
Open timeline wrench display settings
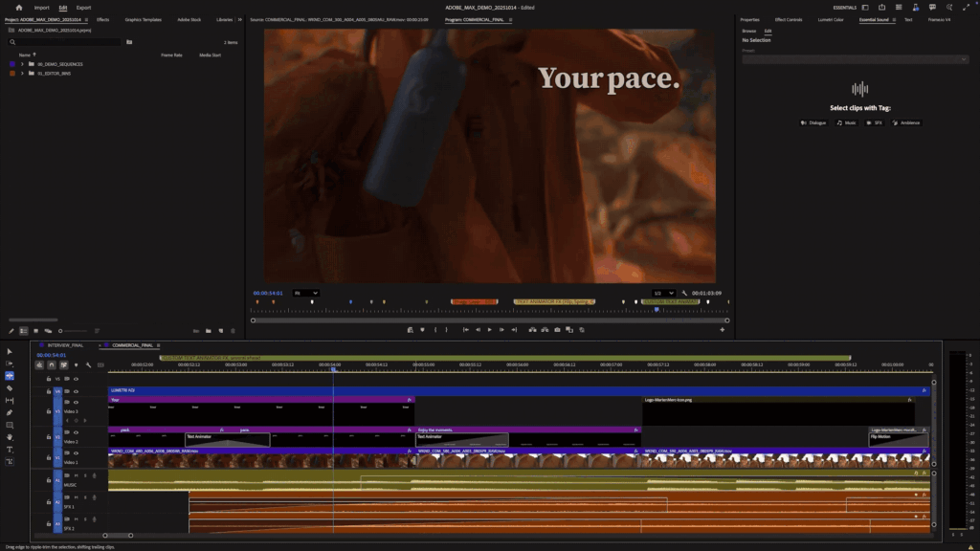click(88, 364)
